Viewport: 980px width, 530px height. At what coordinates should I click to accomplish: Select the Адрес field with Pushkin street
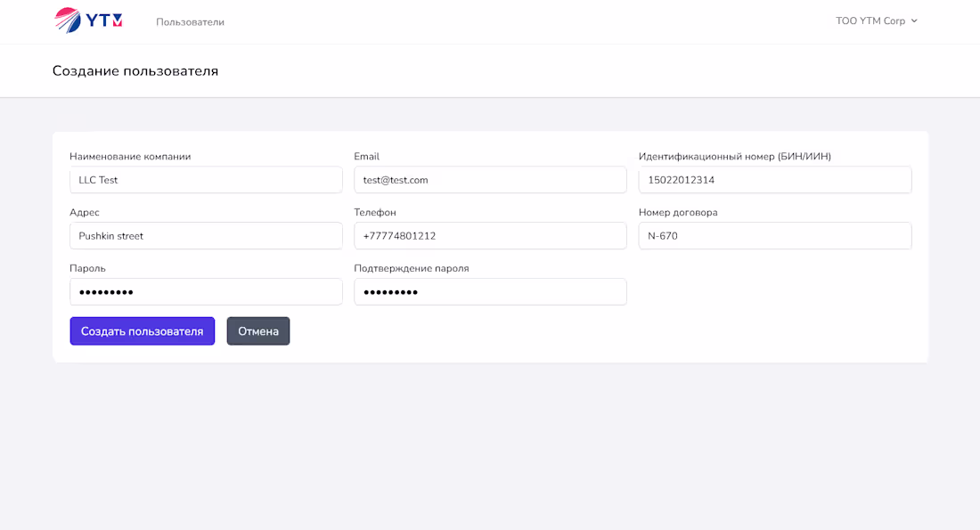tap(206, 235)
